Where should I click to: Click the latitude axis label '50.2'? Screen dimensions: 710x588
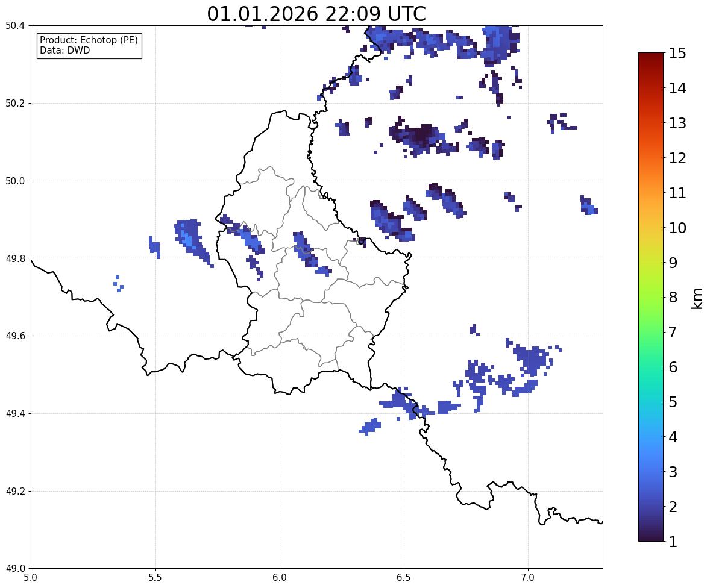(15, 103)
